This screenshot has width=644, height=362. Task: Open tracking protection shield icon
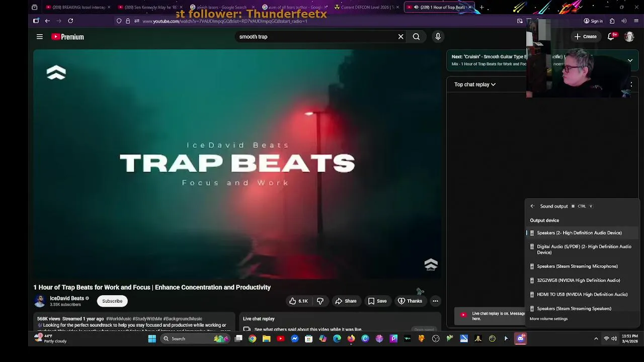coord(119,21)
